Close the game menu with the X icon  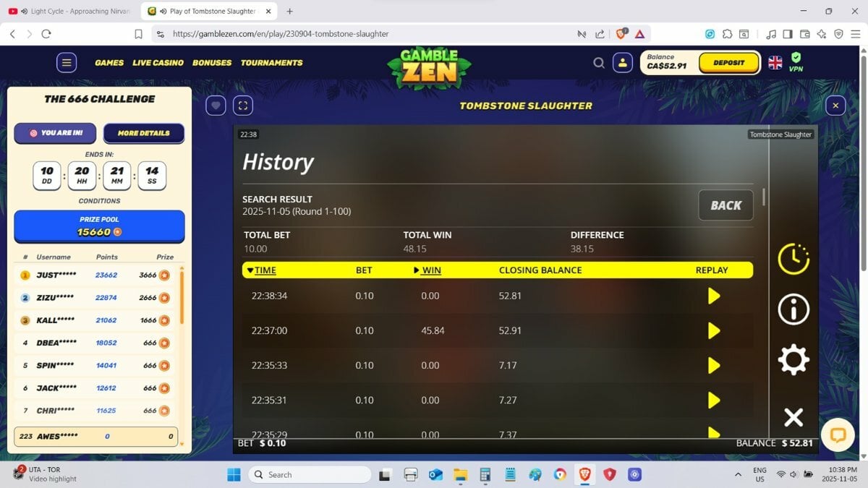tap(793, 417)
